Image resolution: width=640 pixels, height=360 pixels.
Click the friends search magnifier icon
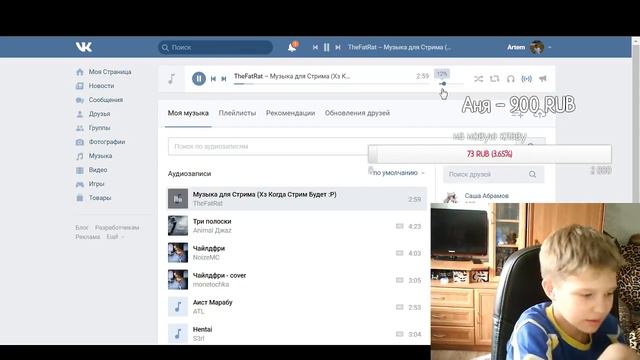532,174
